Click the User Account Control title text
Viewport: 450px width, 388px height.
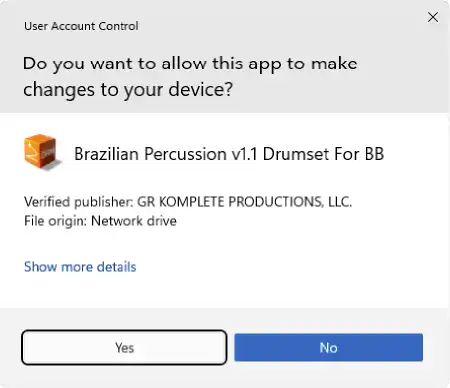pyautogui.click(x=81, y=26)
